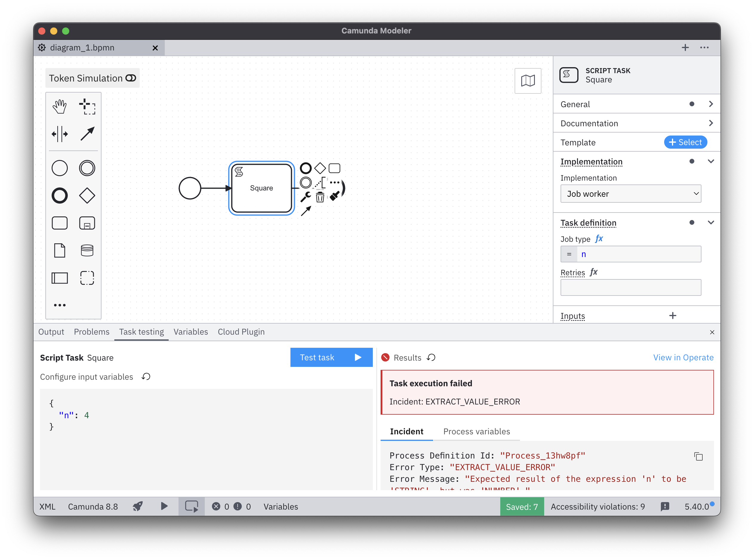
Task: Expand the General properties section
Action: (x=711, y=104)
